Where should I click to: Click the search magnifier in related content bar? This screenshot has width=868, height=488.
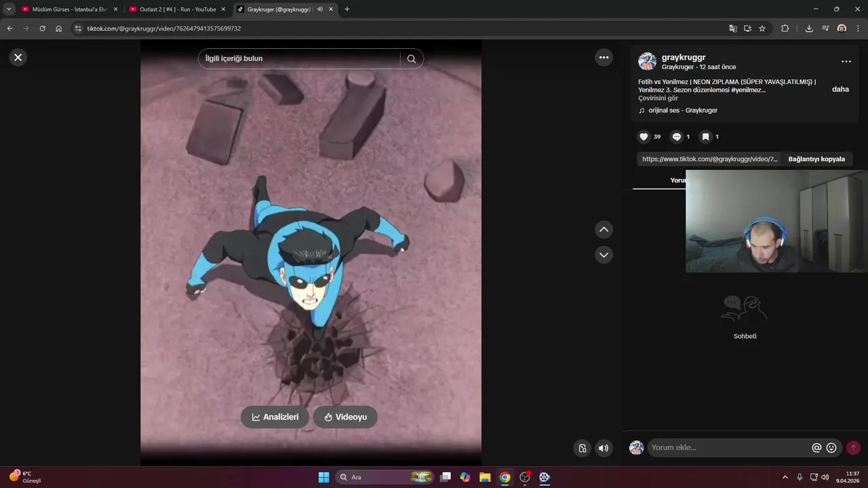(x=411, y=59)
